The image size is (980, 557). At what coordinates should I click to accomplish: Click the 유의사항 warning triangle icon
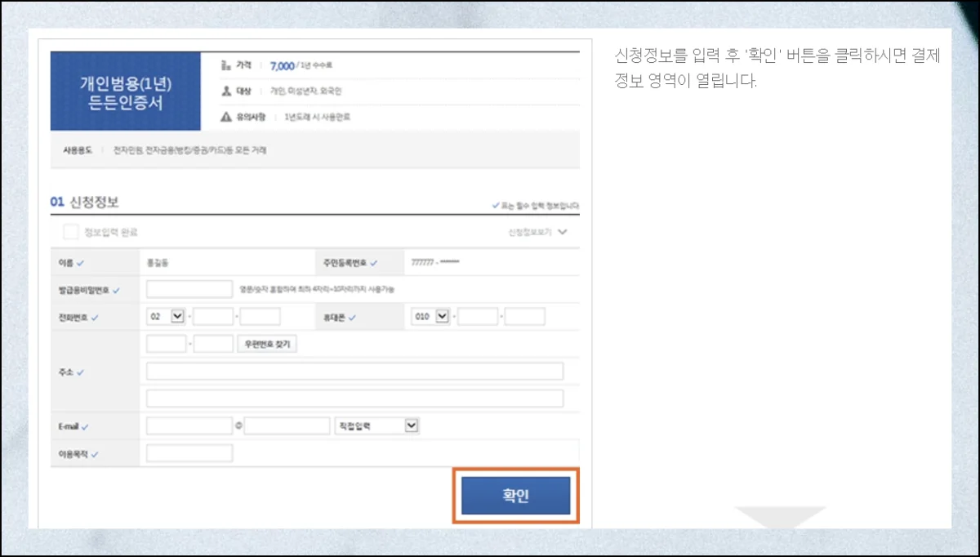click(x=226, y=117)
